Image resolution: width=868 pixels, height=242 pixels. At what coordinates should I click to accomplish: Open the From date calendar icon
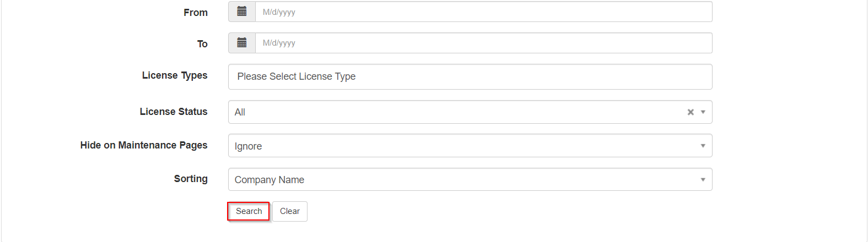242,12
